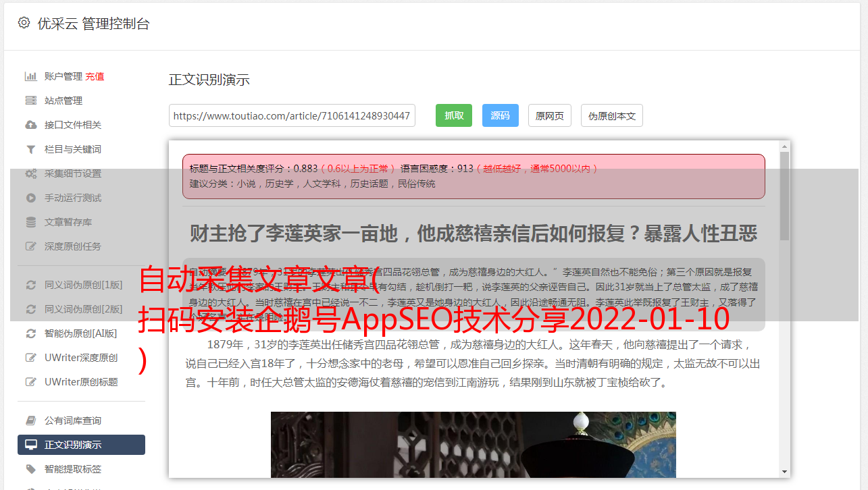Click the green 抓取 button

coord(454,115)
